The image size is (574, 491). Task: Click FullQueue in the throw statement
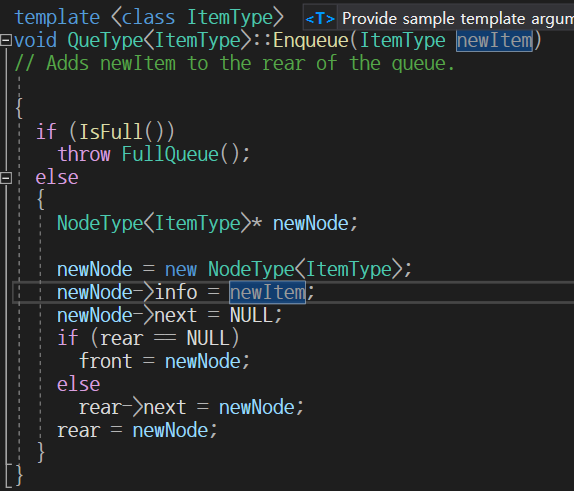(170, 155)
